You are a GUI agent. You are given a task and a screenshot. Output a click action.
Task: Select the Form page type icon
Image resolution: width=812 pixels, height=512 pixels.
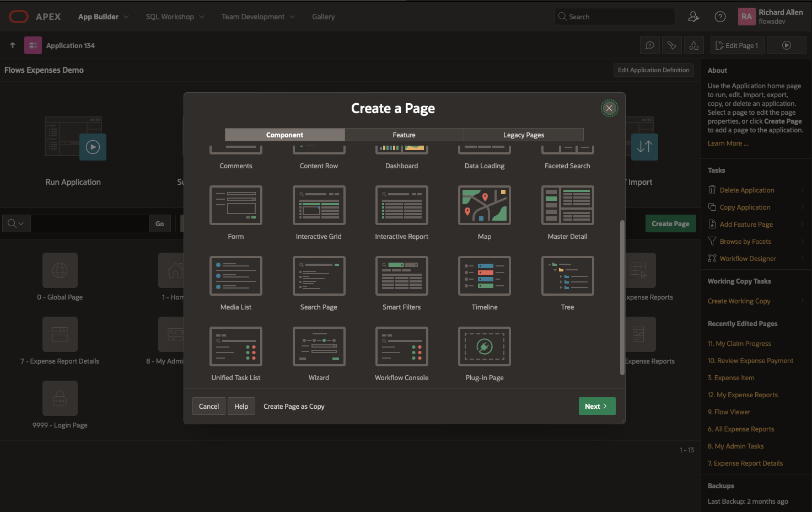point(236,205)
